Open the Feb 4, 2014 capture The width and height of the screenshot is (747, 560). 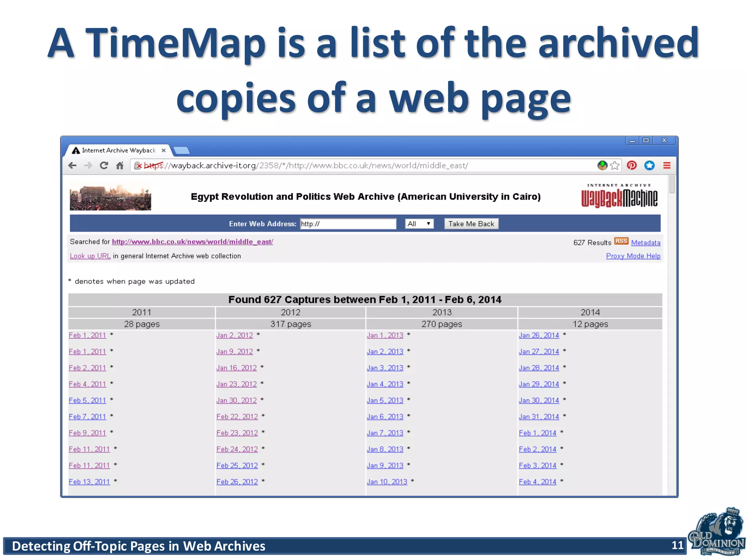[538, 482]
